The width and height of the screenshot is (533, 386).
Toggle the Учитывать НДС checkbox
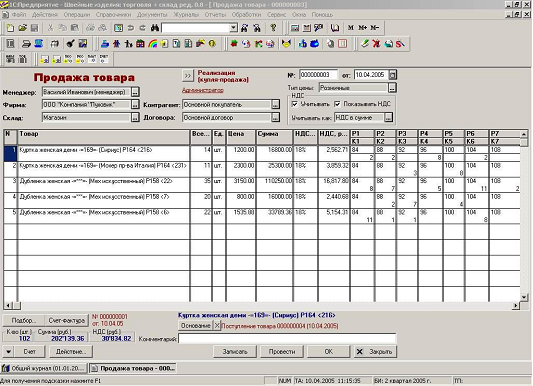click(295, 104)
